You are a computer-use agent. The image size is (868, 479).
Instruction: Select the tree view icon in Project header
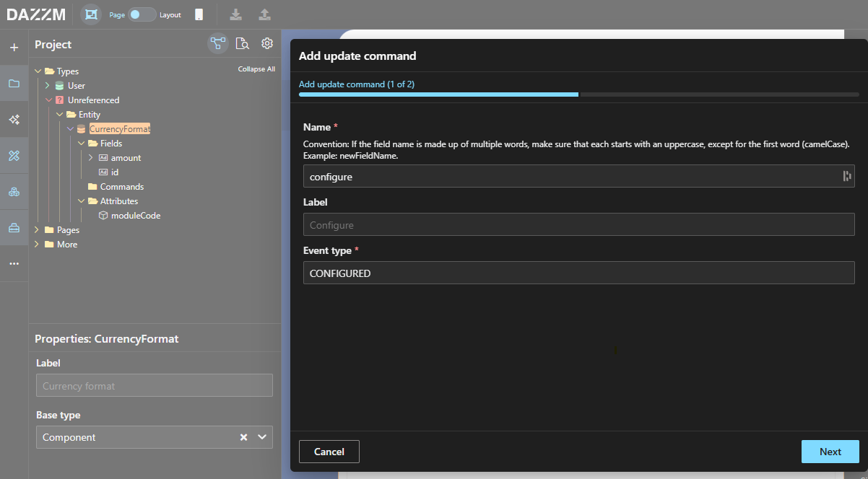218,44
